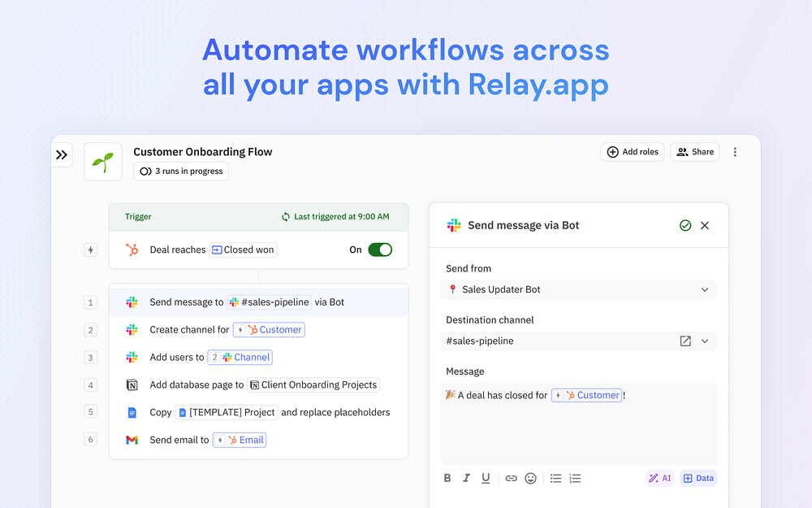Insert a numbered list
Image resolution: width=812 pixels, height=508 pixels.
tap(575, 479)
